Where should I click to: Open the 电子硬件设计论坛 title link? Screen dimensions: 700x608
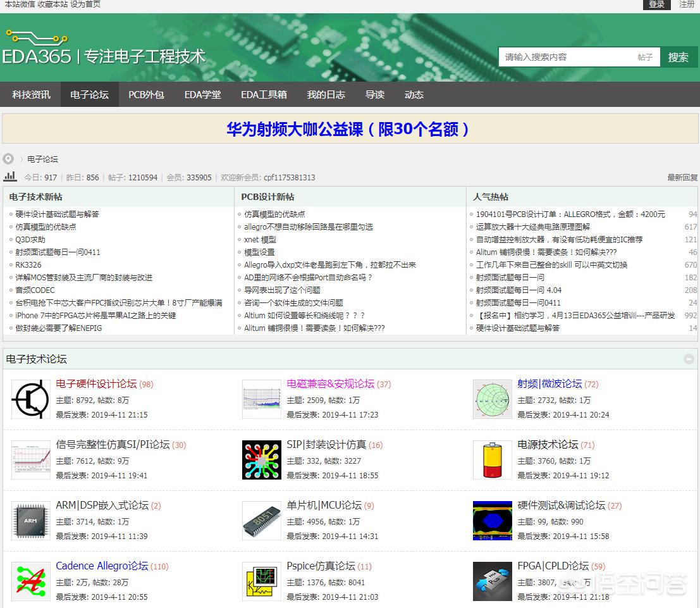(96, 384)
